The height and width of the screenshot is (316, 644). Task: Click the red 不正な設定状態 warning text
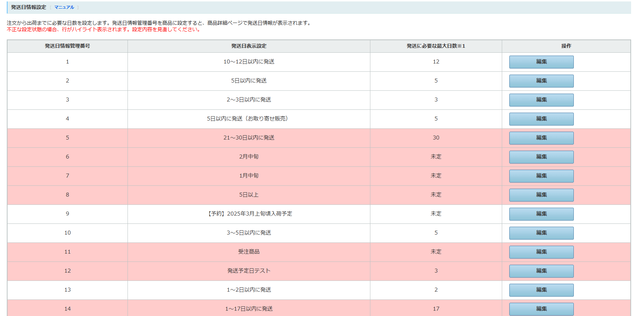104,29
